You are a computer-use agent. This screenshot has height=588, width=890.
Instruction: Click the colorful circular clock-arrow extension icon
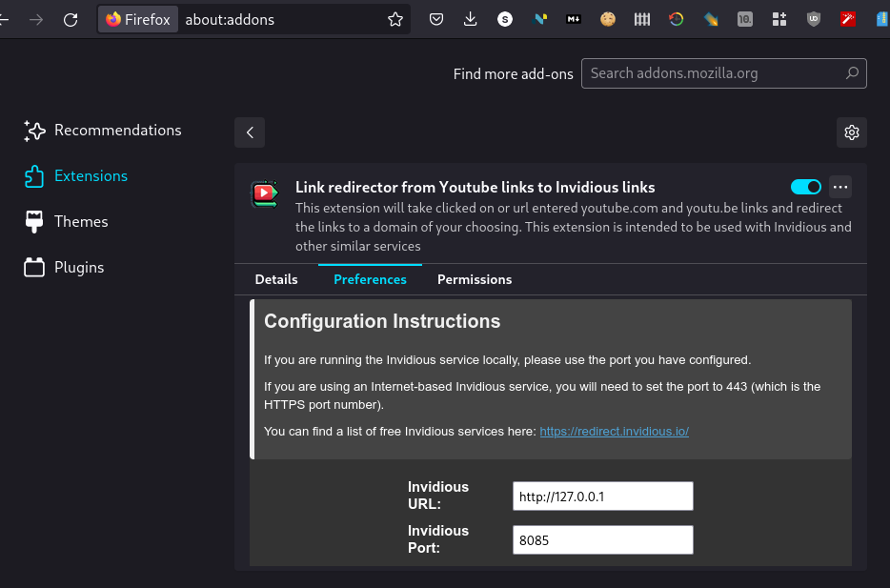(676, 20)
